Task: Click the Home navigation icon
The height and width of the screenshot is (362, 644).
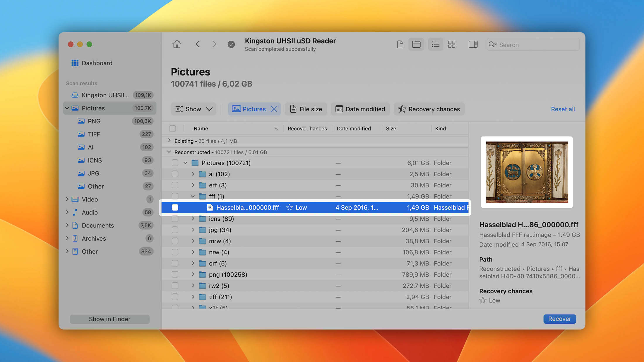Action: click(177, 44)
